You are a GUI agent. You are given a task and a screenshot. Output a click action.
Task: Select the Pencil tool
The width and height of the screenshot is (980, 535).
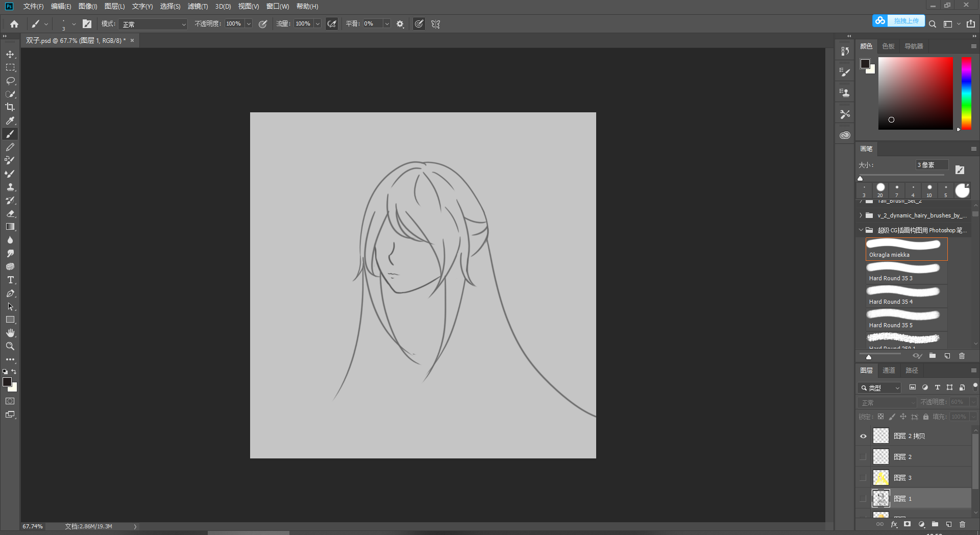click(x=10, y=147)
